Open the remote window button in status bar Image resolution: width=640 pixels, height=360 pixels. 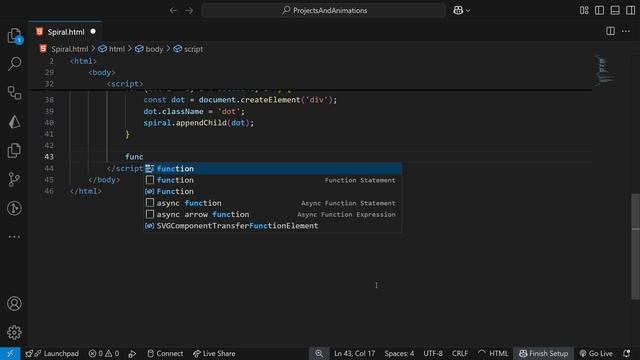pyautogui.click(x=10, y=353)
